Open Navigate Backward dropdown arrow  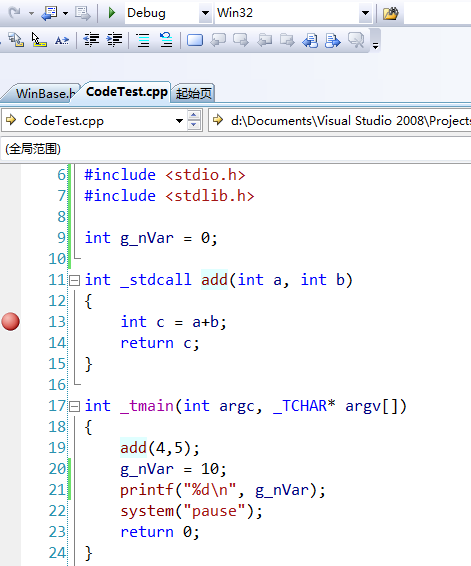(65, 13)
